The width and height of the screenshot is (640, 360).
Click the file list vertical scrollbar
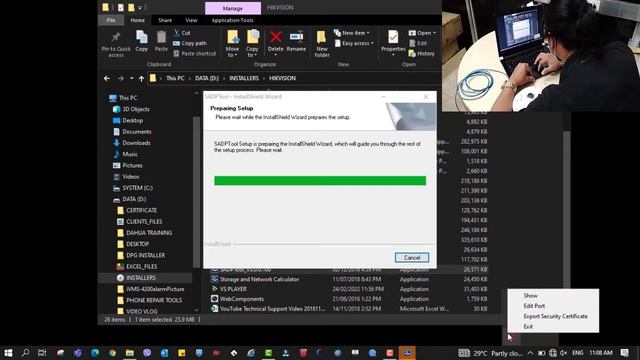tap(567, 210)
